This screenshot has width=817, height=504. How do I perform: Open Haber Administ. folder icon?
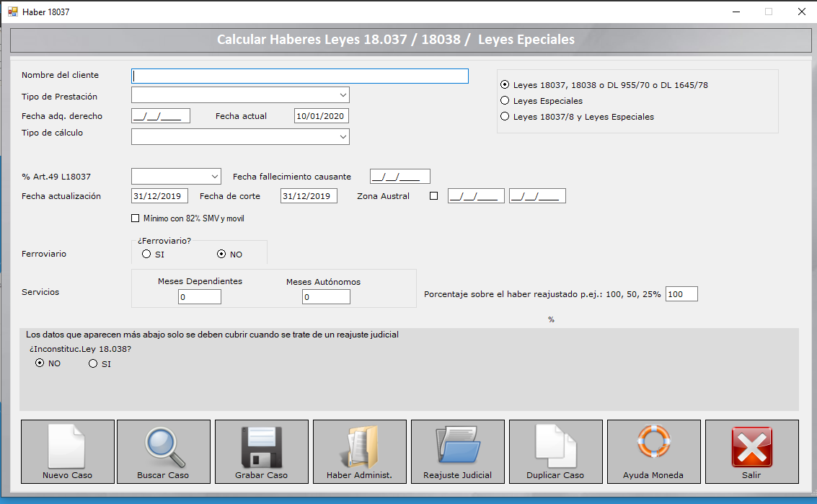click(x=359, y=447)
